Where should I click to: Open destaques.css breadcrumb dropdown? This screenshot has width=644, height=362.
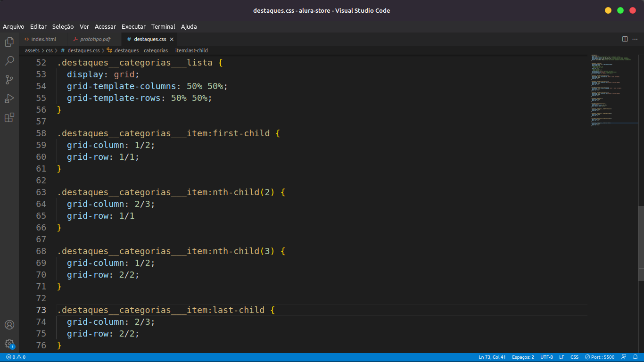tap(80, 50)
